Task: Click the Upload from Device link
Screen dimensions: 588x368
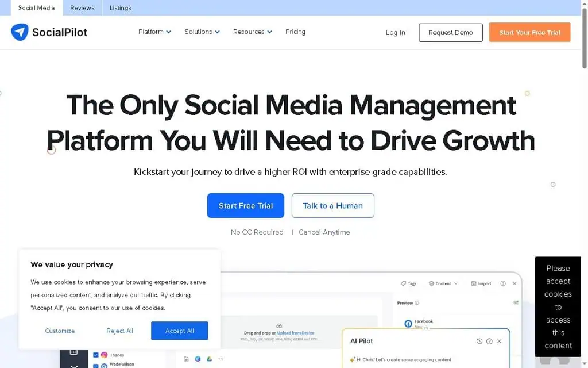Action: click(296, 333)
